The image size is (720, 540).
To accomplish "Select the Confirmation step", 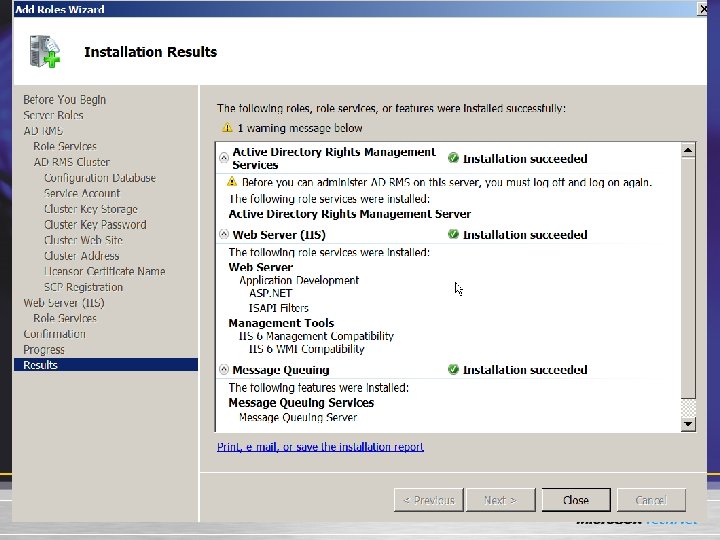I will [x=54, y=334].
